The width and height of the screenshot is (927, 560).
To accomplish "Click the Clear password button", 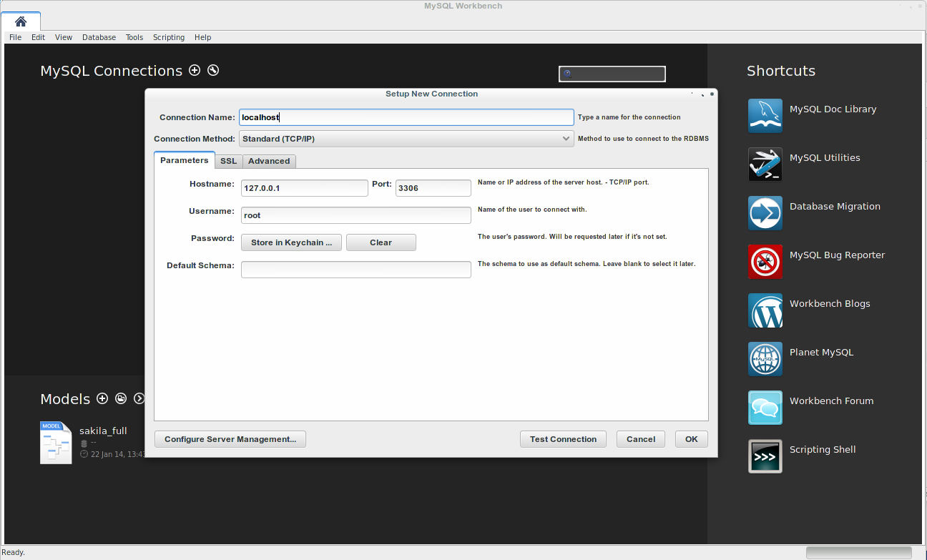I will (x=381, y=242).
